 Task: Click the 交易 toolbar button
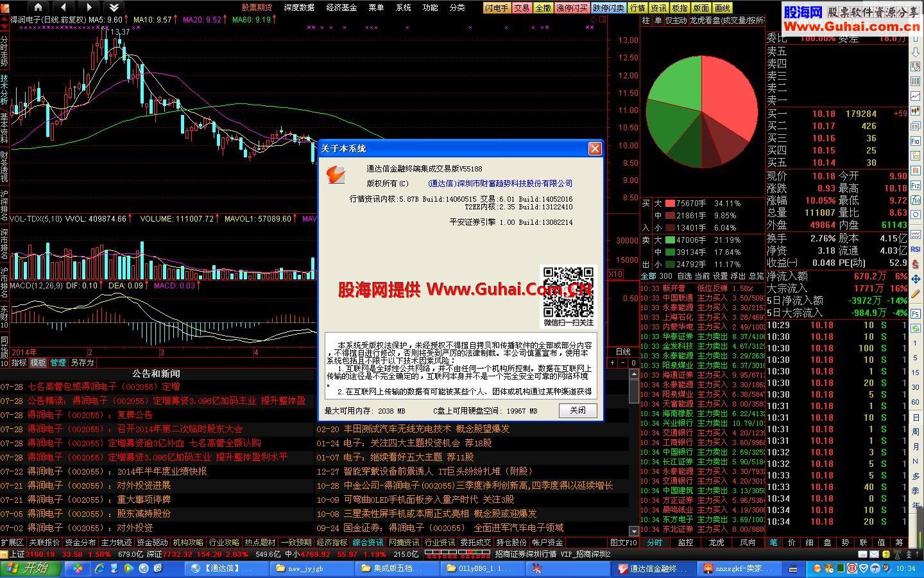[522, 8]
